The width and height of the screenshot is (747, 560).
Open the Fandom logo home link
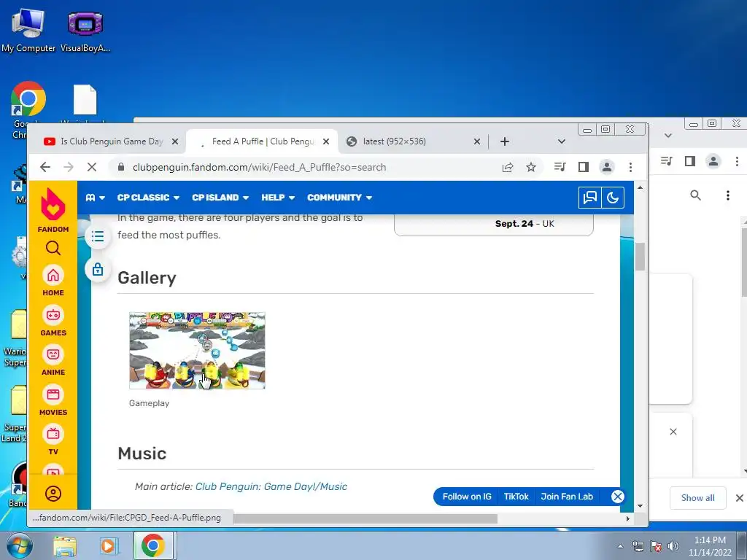click(x=53, y=209)
